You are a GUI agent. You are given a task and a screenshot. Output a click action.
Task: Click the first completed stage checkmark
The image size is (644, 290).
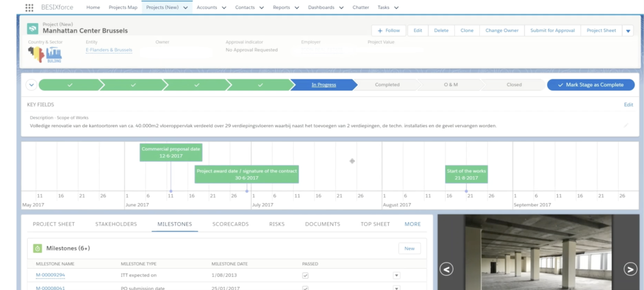point(70,85)
